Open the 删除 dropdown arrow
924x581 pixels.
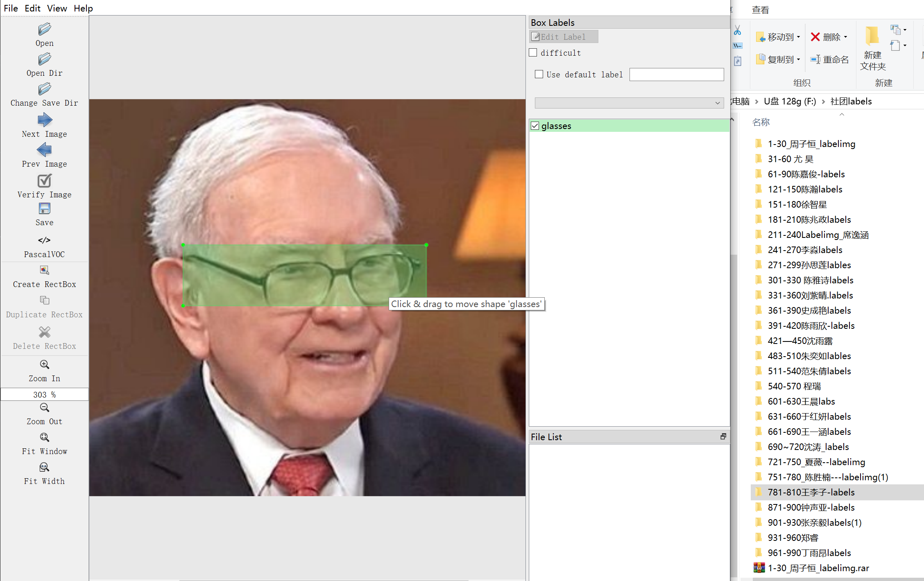845,37
